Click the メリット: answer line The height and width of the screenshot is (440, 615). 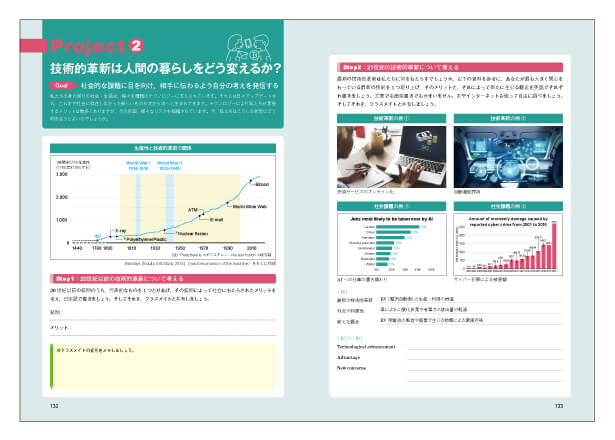coord(163,329)
